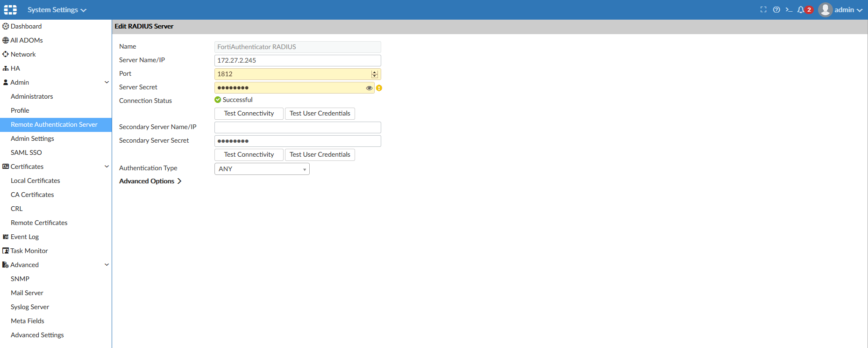Open the admin account dropdown
Viewport: 868px width, 348px height.
[x=848, y=10]
